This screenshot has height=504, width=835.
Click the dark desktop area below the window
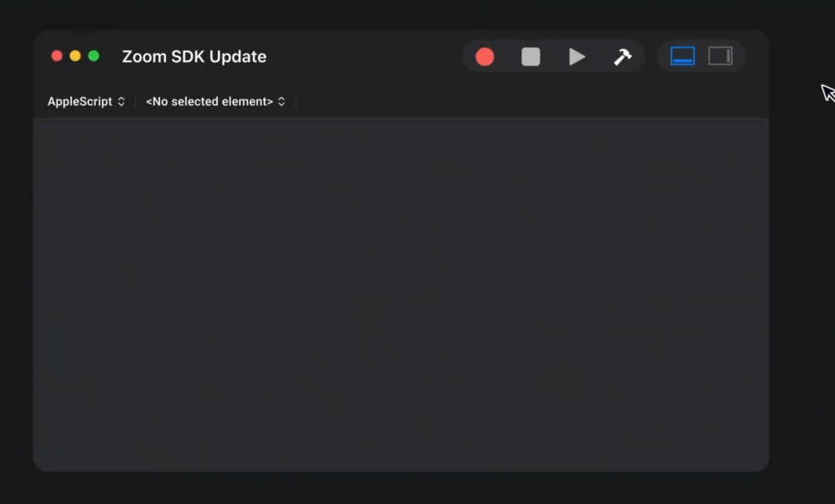point(400,489)
